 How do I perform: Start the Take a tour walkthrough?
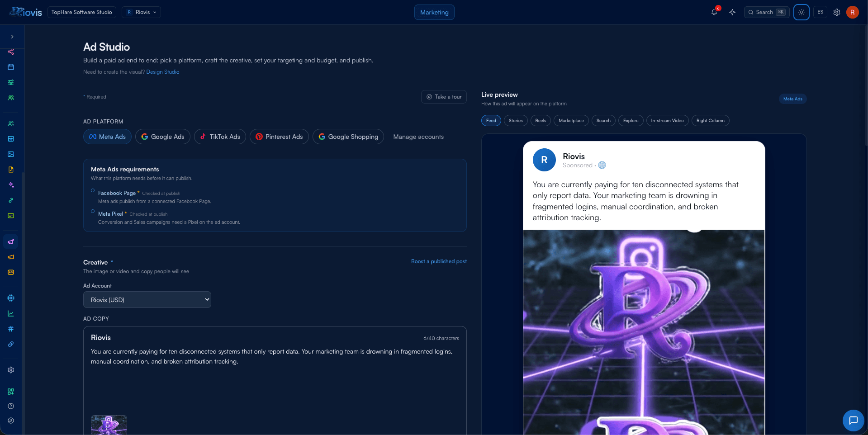click(x=444, y=97)
